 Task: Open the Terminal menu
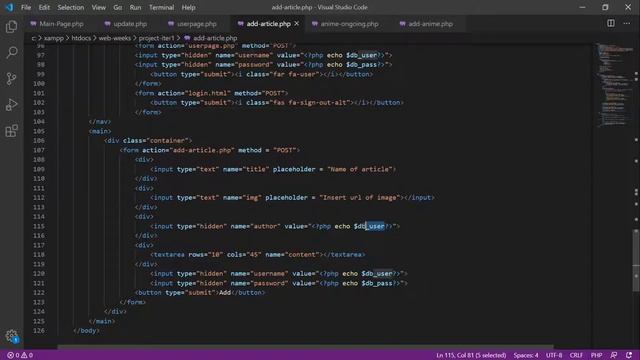(x=161, y=7)
